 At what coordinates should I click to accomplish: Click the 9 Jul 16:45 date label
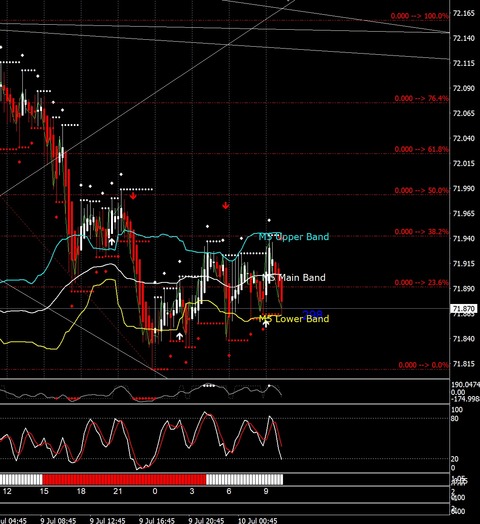tap(157, 521)
